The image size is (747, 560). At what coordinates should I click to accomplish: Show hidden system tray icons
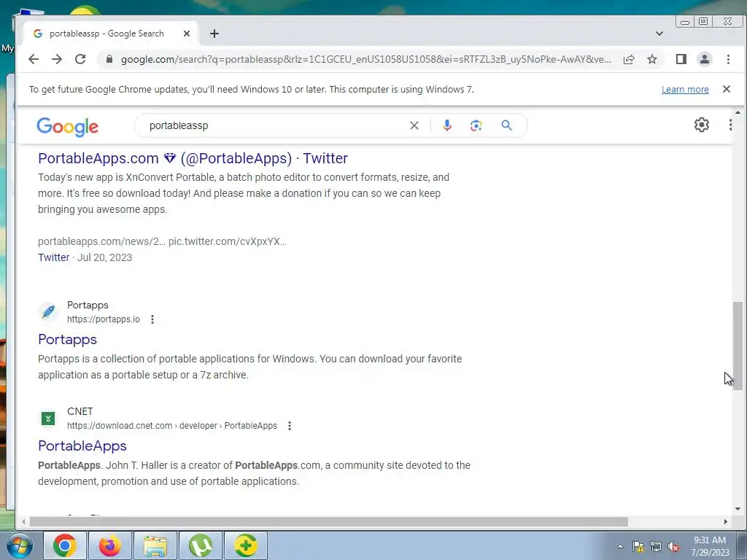(620, 546)
